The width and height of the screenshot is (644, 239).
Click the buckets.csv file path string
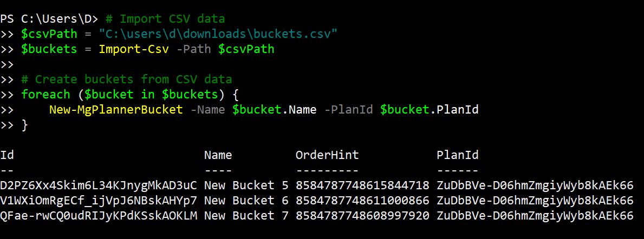pos(218,34)
